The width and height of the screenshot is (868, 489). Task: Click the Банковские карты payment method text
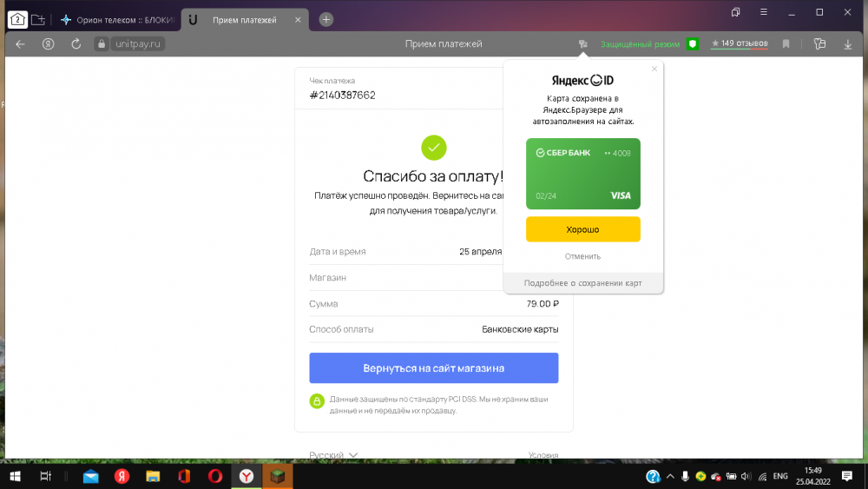520,329
